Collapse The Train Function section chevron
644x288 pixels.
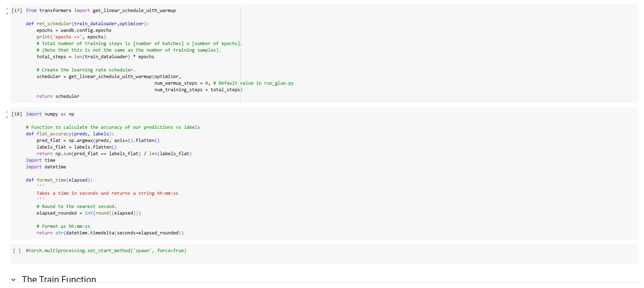pyautogui.click(x=14, y=279)
